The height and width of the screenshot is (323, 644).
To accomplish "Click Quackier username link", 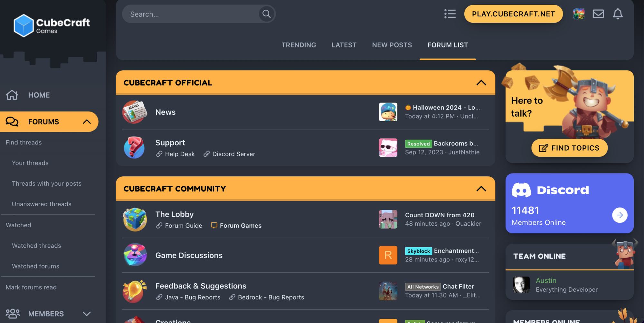I will pyautogui.click(x=468, y=224).
